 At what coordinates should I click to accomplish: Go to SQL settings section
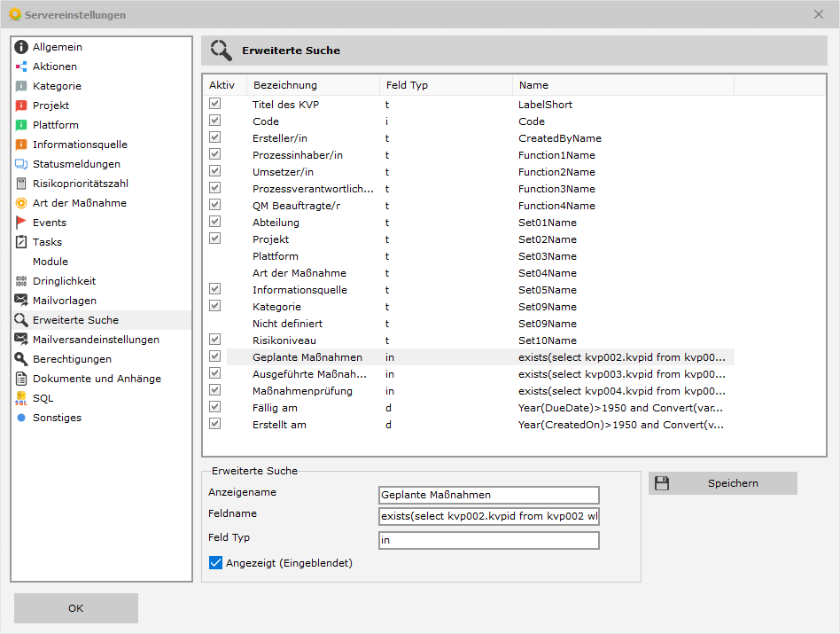coord(102,398)
